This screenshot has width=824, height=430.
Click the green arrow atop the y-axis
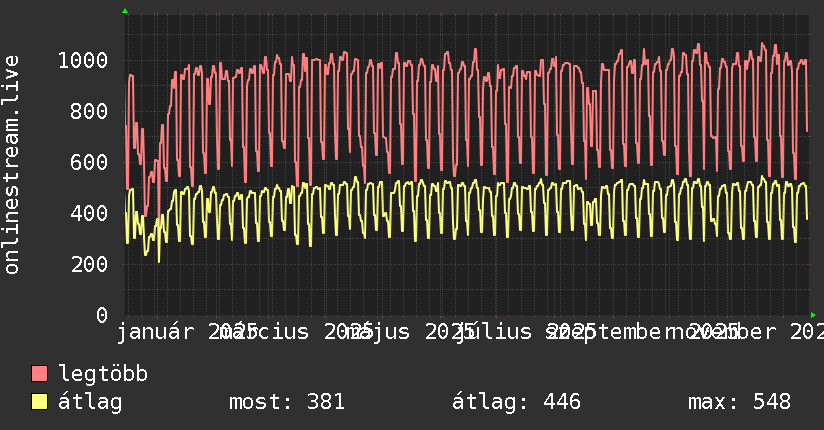coord(125,11)
